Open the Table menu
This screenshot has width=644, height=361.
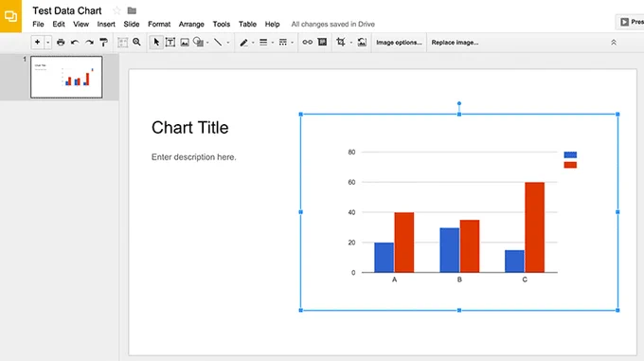(248, 25)
